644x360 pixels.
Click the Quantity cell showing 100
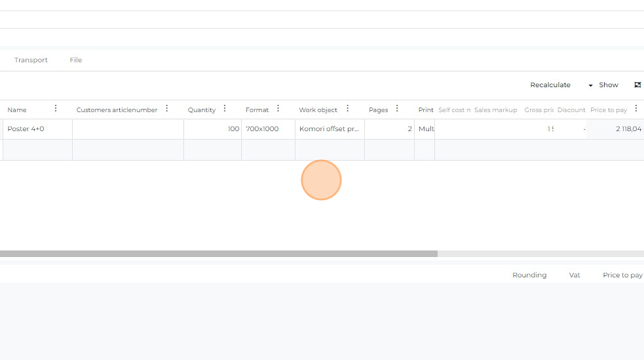(212, 129)
